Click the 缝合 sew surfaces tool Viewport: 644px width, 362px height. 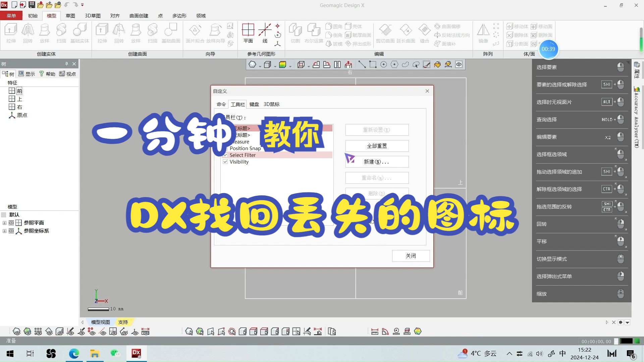[424, 34]
